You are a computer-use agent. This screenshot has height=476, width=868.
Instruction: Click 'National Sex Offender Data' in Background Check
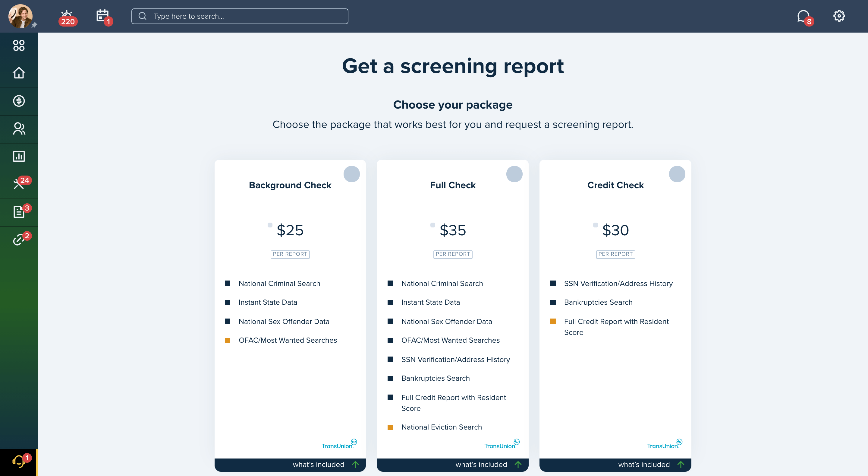[x=284, y=322]
